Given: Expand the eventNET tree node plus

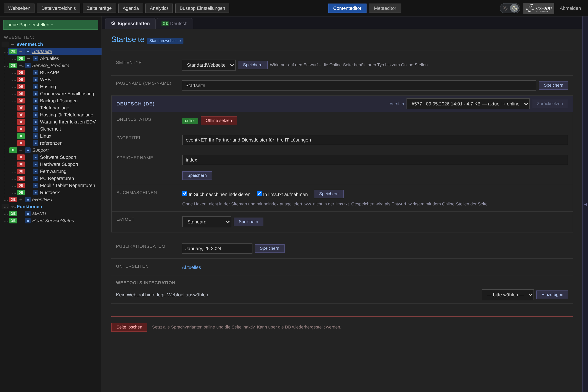Looking at the screenshot, I should 21,200.
